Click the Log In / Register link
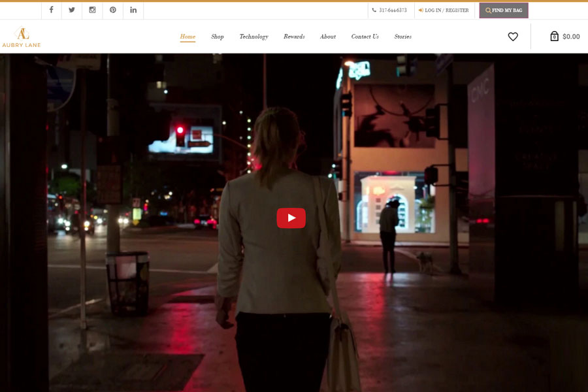 (x=444, y=10)
